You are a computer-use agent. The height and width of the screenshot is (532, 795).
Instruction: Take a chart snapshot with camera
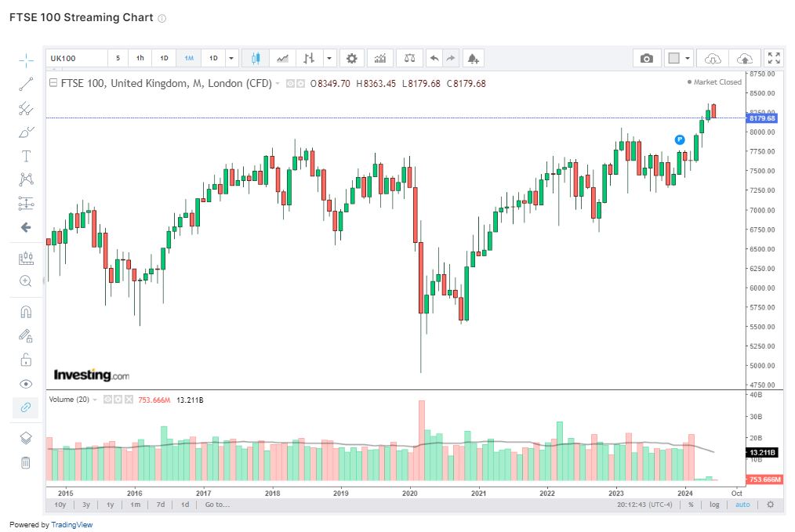(x=646, y=58)
